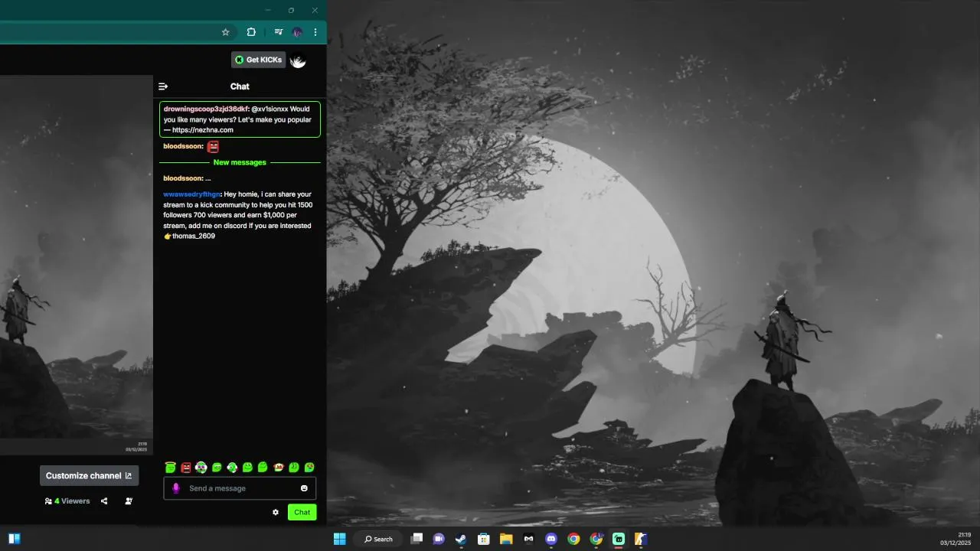Open Microsoft Store from the taskbar
The image size is (980, 551).
(484, 539)
